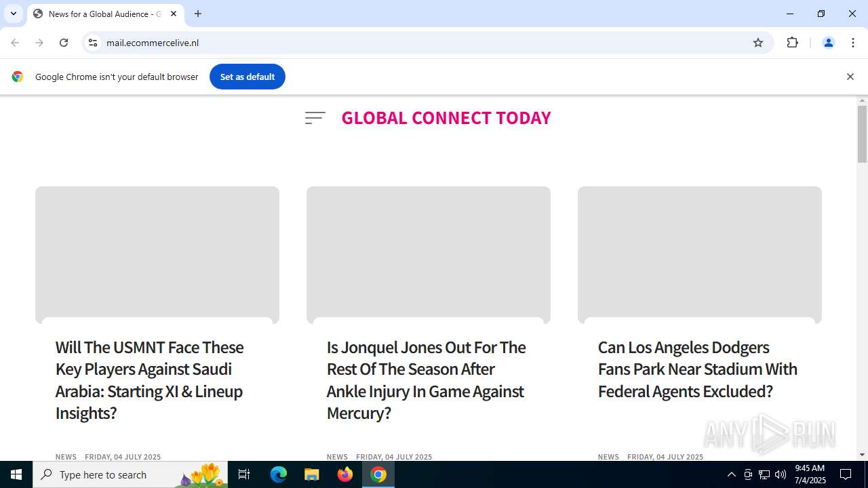Launch Microsoft Edge from taskbar
Image resolution: width=868 pixels, height=488 pixels.
[x=279, y=474]
